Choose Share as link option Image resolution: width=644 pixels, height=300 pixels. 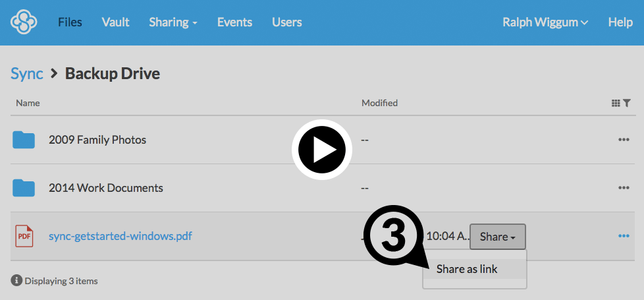pyautogui.click(x=467, y=269)
